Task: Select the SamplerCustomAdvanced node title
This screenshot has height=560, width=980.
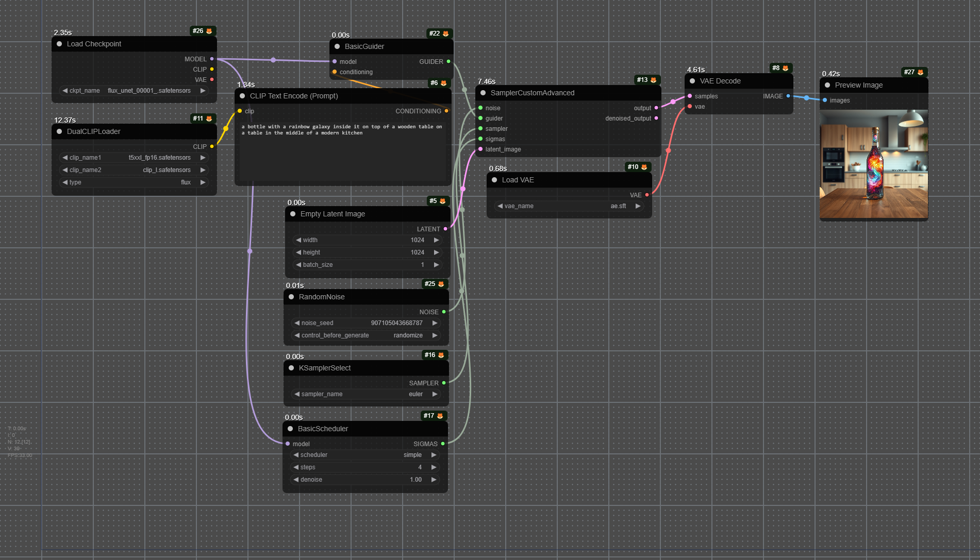Action: [x=532, y=93]
